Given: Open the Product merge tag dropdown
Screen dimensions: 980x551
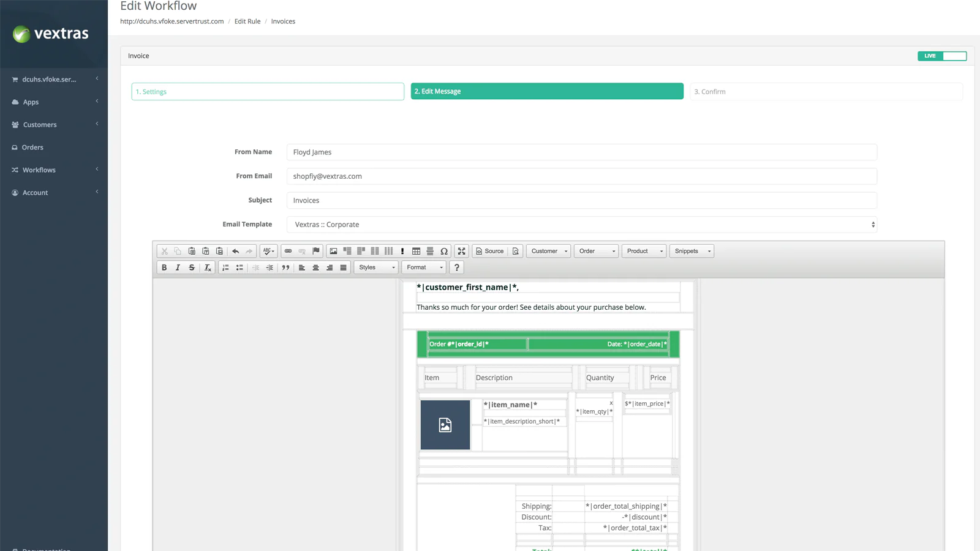Looking at the screenshot, I should pos(644,251).
